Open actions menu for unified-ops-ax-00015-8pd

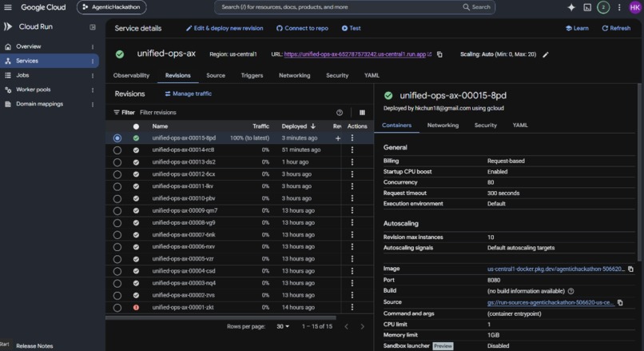[352, 138]
